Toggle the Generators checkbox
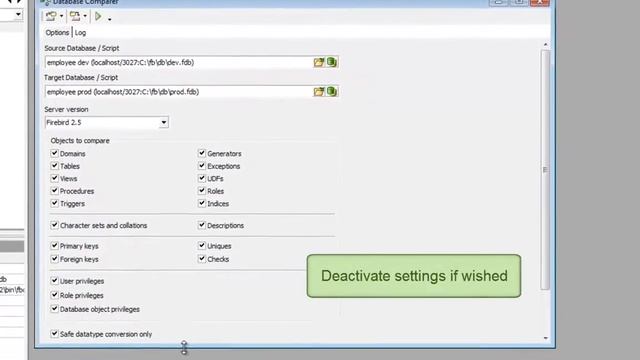This screenshot has height=360, width=640. [x=202, y=153]
